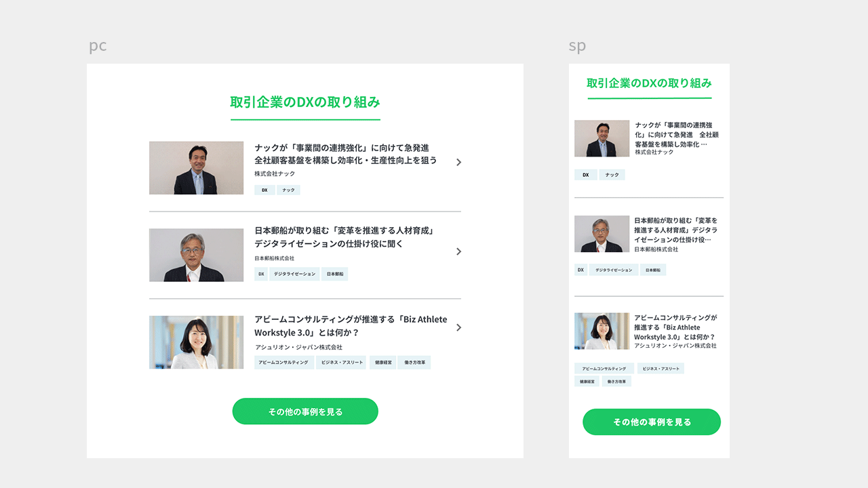The height and width of the screenshot is (488, 868).
Task: Select the デジタライゼーション tag in pc layout
Action: coord(294,274)
